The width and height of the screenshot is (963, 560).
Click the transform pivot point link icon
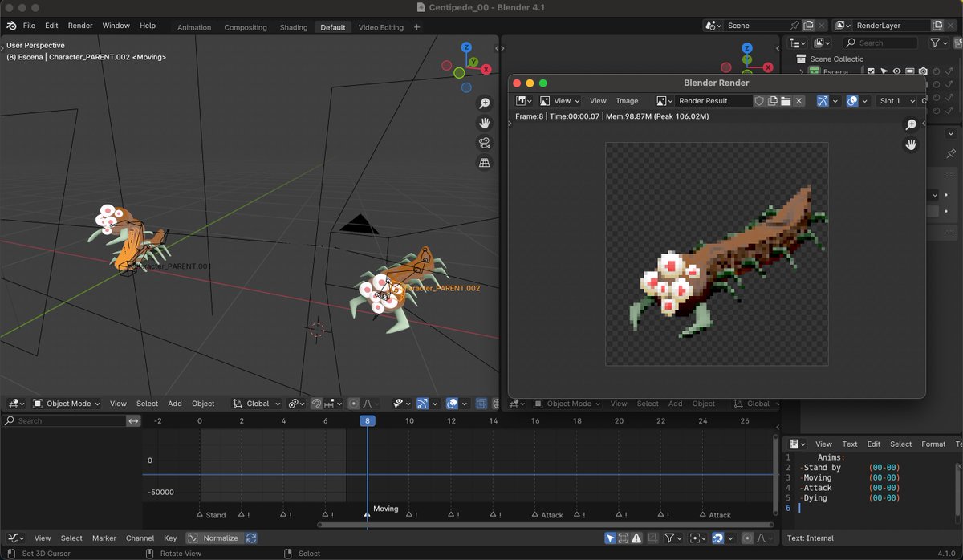click(296, 404)
